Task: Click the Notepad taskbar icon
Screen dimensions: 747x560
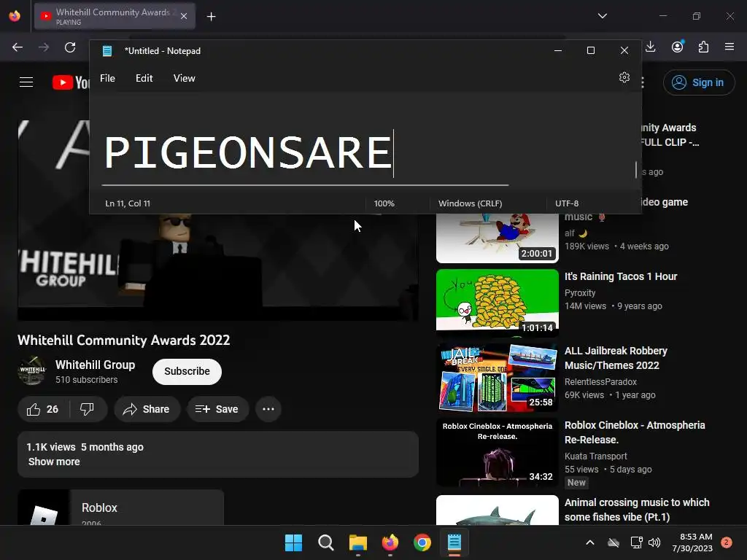Action: pyautogui.click(x=454, y=542)
